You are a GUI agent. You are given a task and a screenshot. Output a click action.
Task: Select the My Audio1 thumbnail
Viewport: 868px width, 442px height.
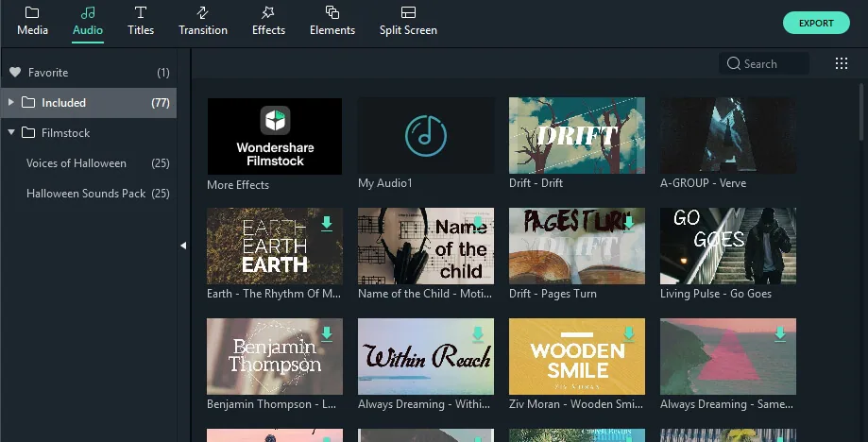(x=426, y=136)
